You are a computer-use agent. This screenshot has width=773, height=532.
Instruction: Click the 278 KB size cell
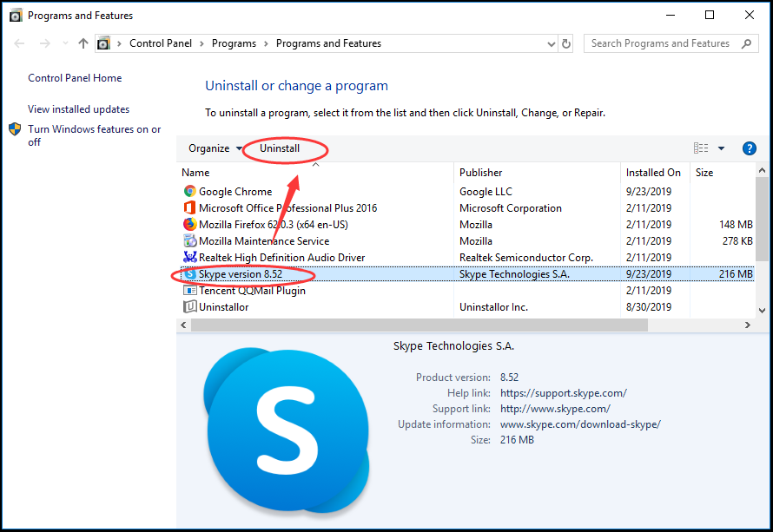pyautogui.click(x=737, y=241)
